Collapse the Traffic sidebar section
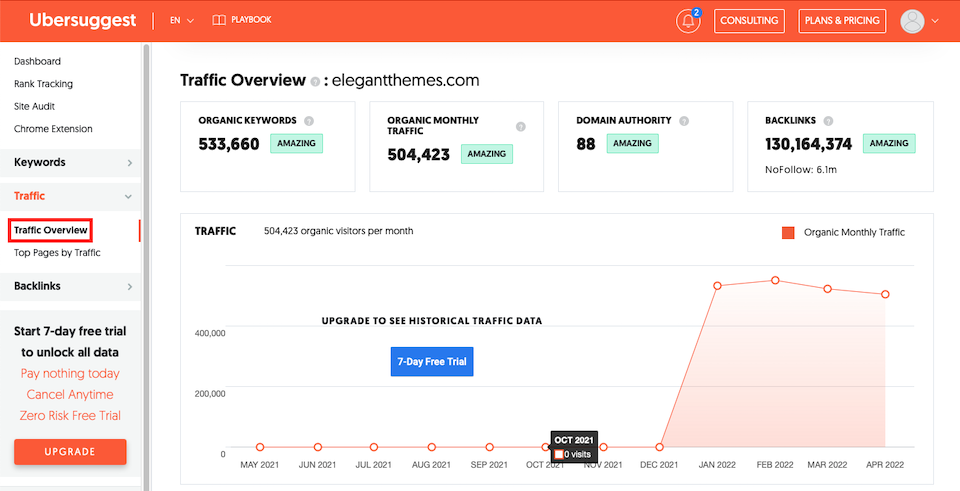This screenshot has width=960, height=491. click(70, 197)
